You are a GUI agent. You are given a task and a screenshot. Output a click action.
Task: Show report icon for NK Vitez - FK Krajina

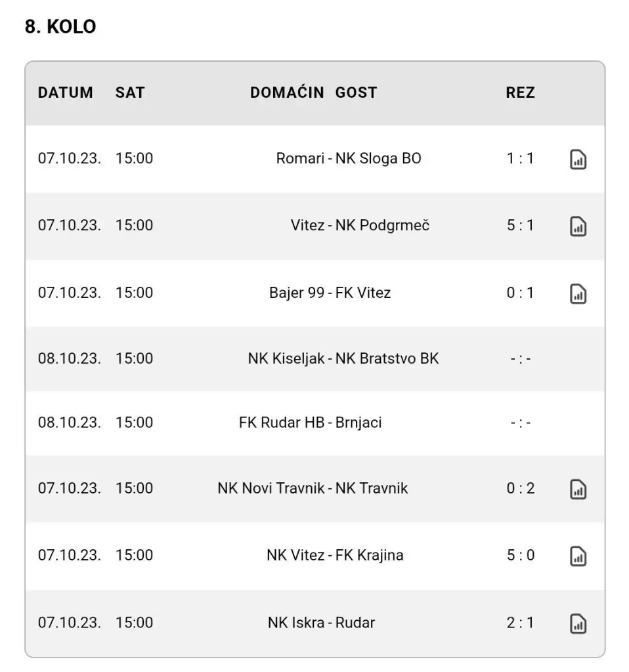[578, 556]
